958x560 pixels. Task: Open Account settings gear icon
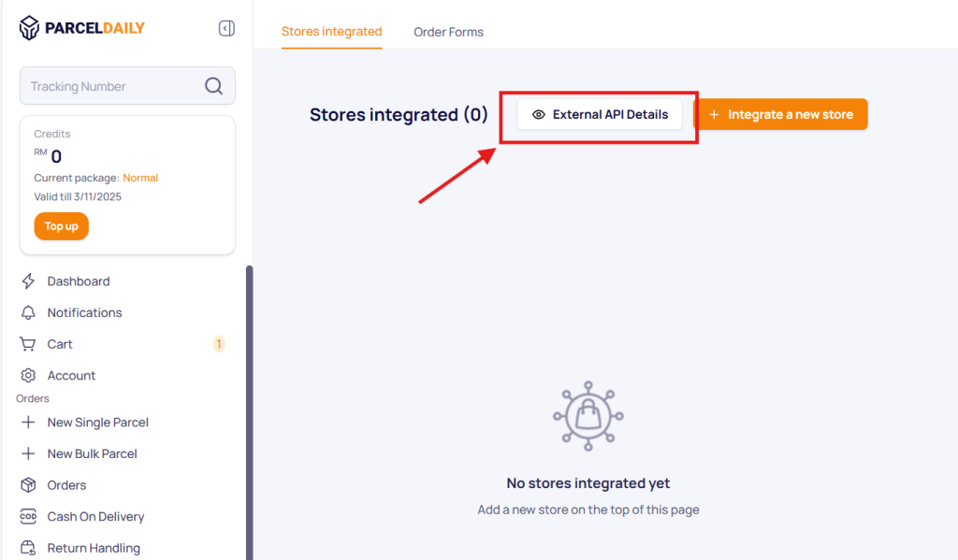[x=28, y=376]
